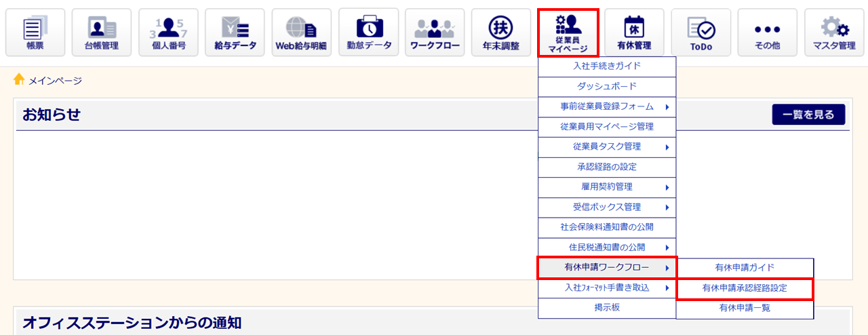Image resolution: width=868 pixels, height=335 pixels.
Task: Select the 従業員マイページ toolbar icon
Action: click(568, 33)
